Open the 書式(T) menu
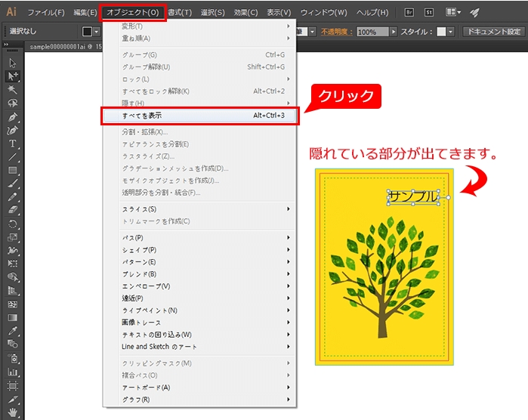 point(180,12)
